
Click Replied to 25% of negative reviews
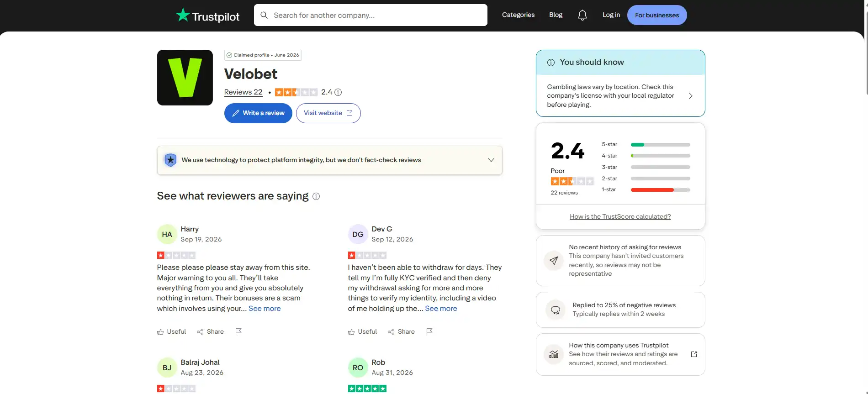tap(620, 310)
